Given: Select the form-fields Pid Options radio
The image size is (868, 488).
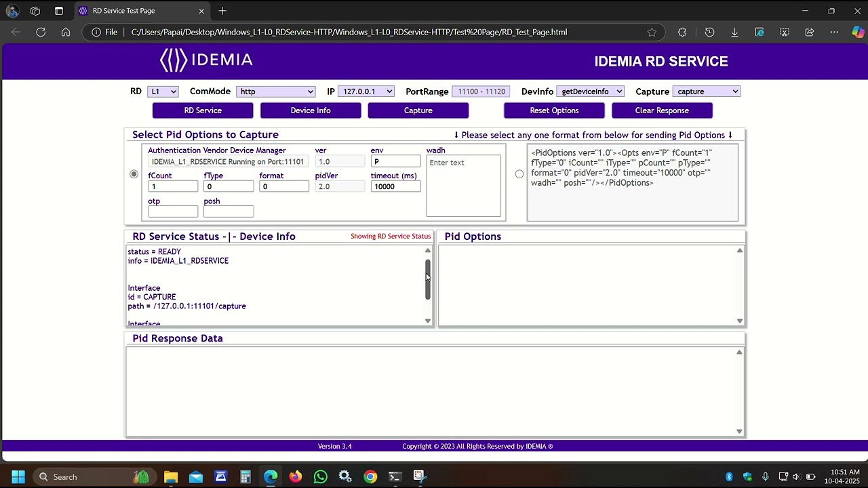Looking at the screenshot, I should coord(134,174).
